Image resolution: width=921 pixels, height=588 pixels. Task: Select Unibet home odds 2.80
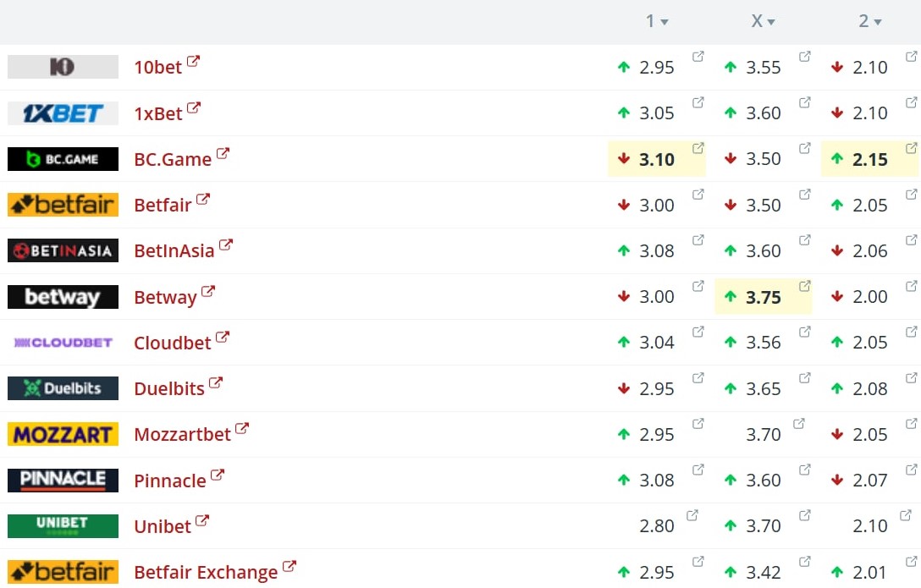(657, 525)
